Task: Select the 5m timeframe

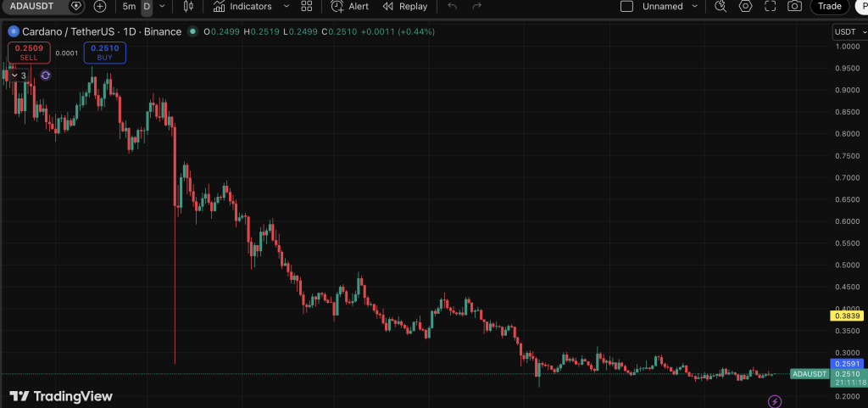Action: tap(129, 7)
